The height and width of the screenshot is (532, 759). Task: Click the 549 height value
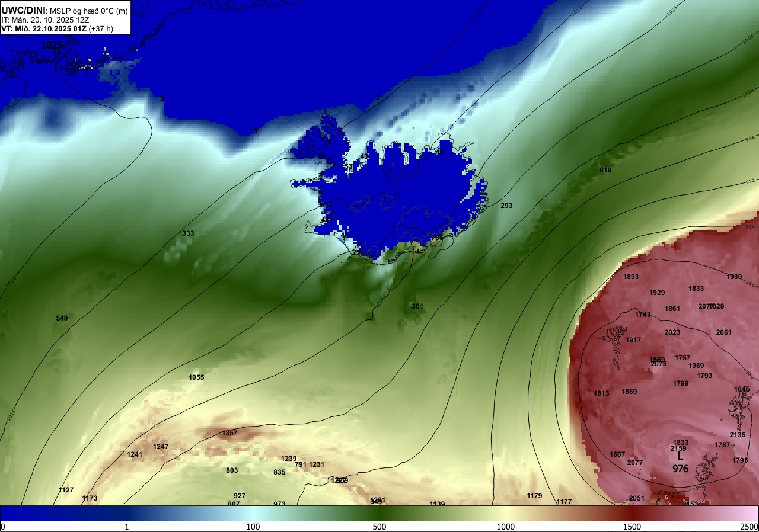point(62,318)
